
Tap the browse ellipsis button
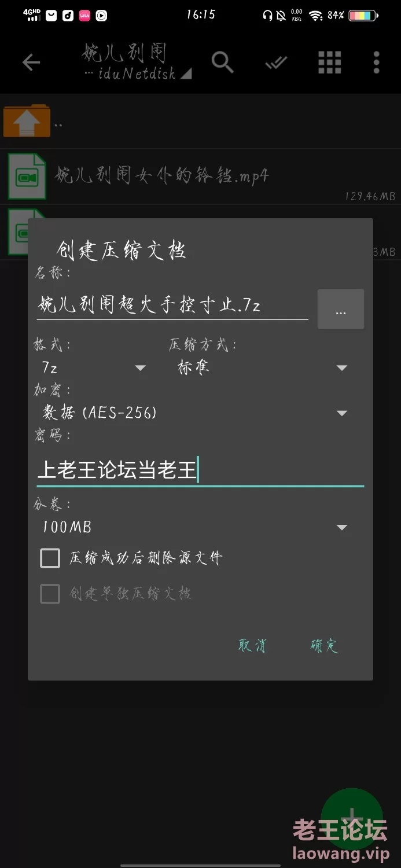(x=341, y=310)
